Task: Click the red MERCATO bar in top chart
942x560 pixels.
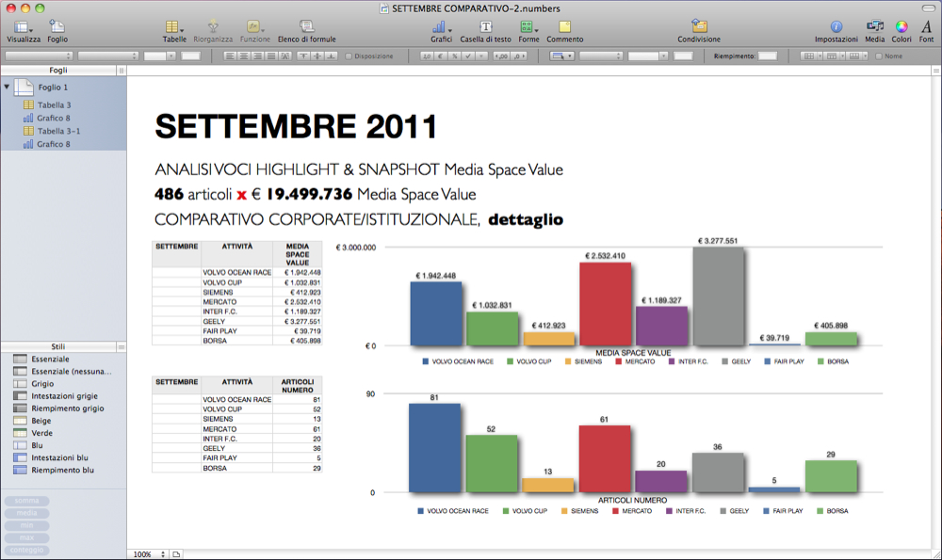Action: point(604,303)
